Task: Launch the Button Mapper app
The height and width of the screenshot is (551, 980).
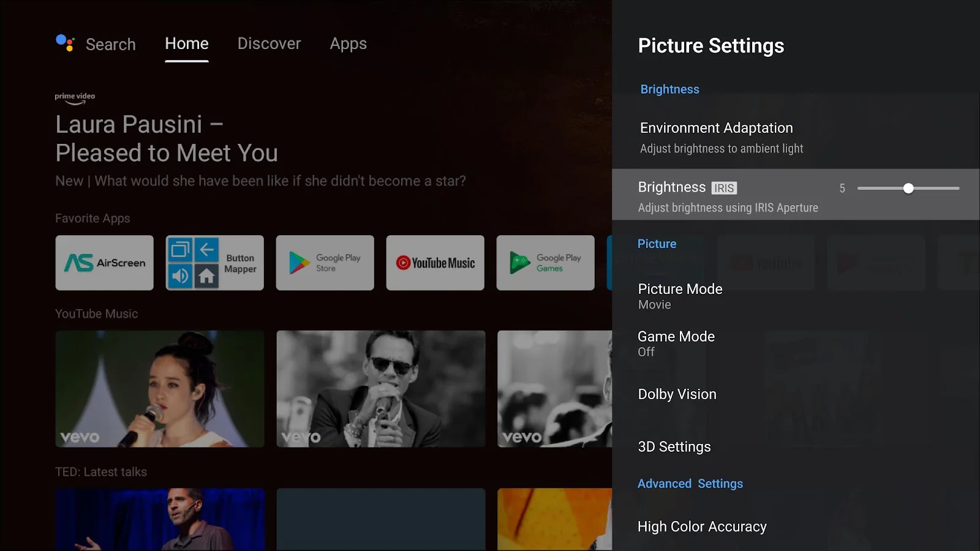Action: coord(214,263)
